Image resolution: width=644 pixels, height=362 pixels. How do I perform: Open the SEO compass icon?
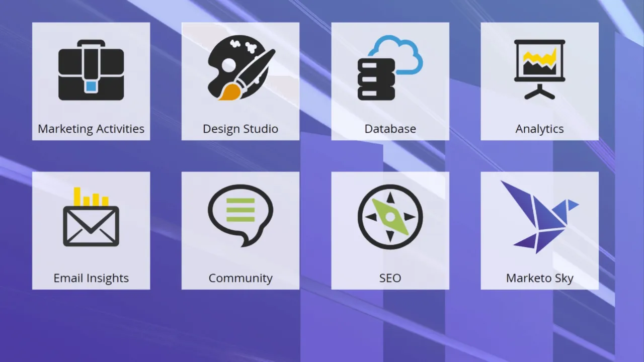tap(390, 217)
